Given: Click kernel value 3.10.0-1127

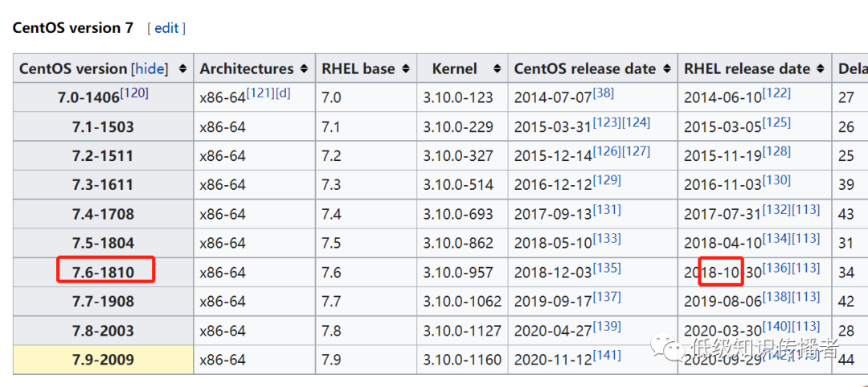Looking at the screenshot, I should pos(462,331).
